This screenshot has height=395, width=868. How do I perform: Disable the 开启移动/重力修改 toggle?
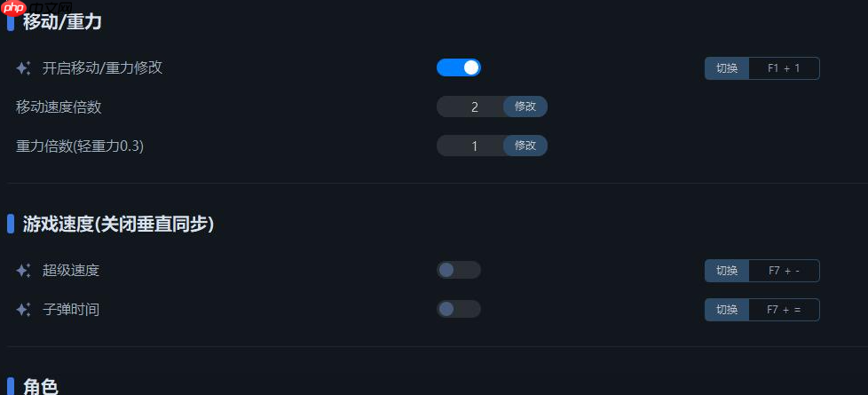(x=459, y=67)
